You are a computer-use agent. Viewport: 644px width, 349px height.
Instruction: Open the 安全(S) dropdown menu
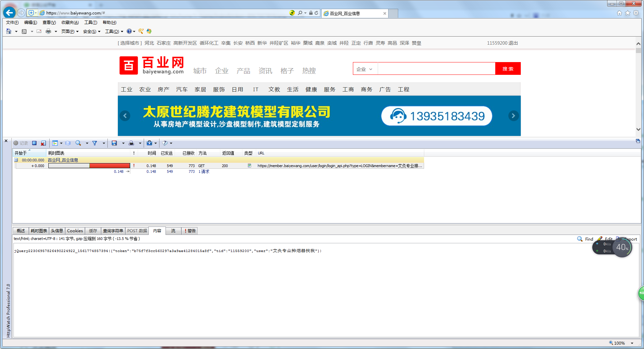click(x=92, y=32)
